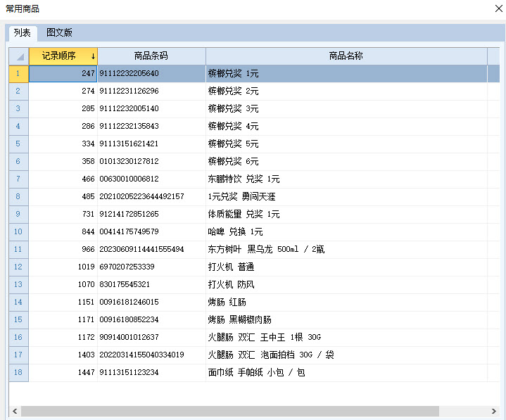
Task: Click row header number 11
Action: [x=18, y=249]
